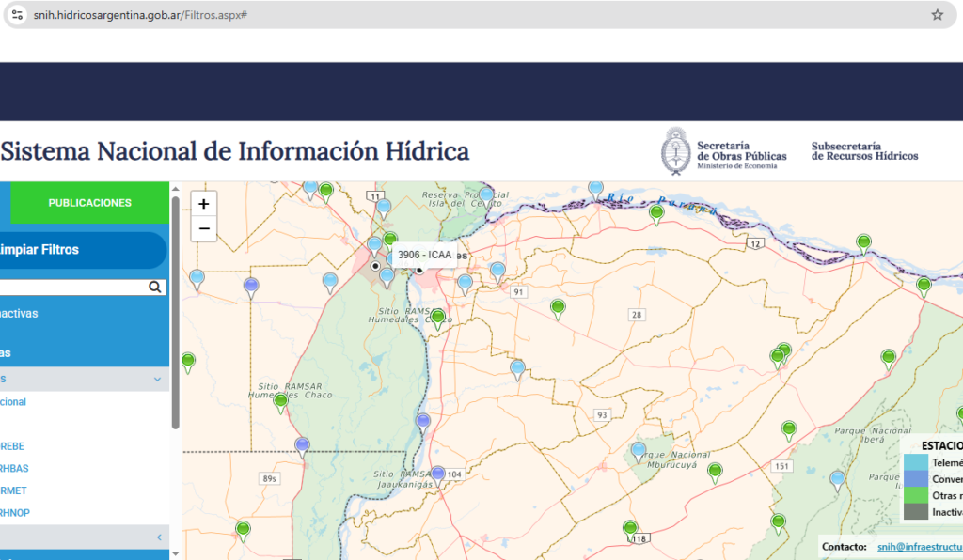
Task: Select green marker overlapping the 3906 tooltip's top edge
Action: (390, 240)
